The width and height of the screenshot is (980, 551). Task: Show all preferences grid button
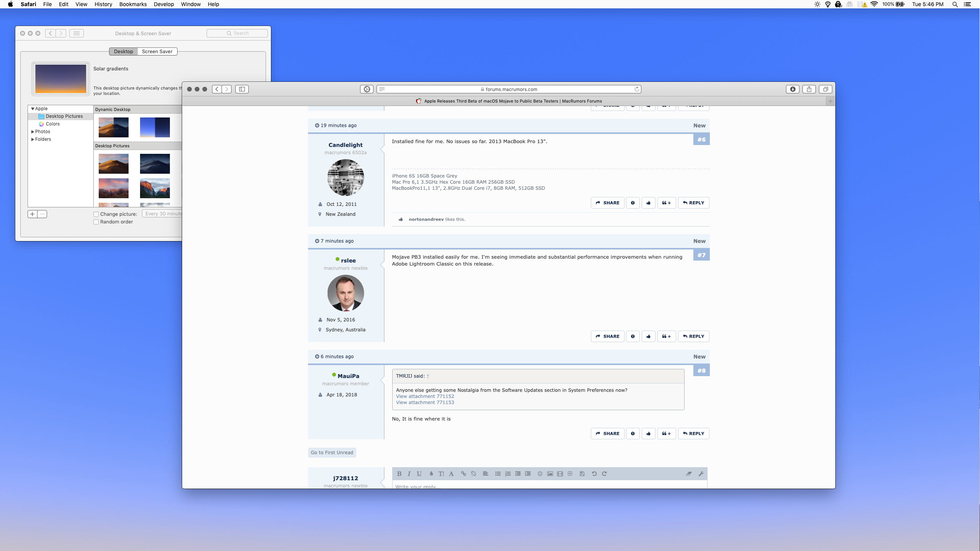point(77,33)
